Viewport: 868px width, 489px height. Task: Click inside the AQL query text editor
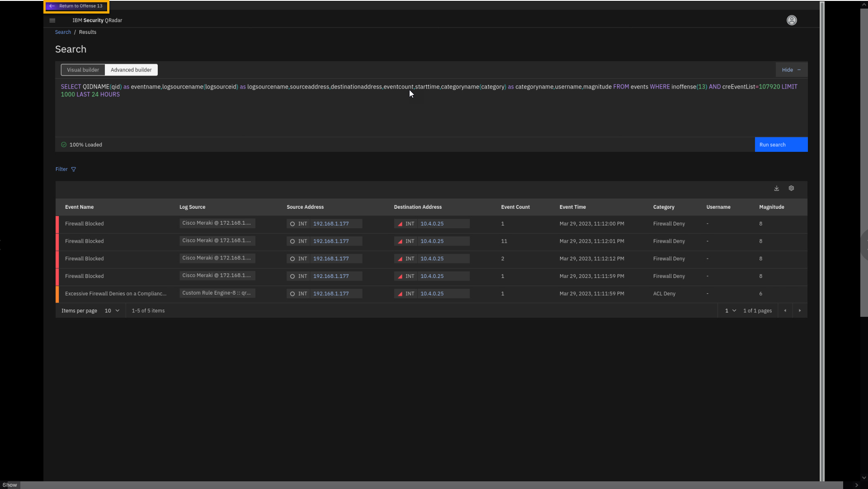point(407,113)
